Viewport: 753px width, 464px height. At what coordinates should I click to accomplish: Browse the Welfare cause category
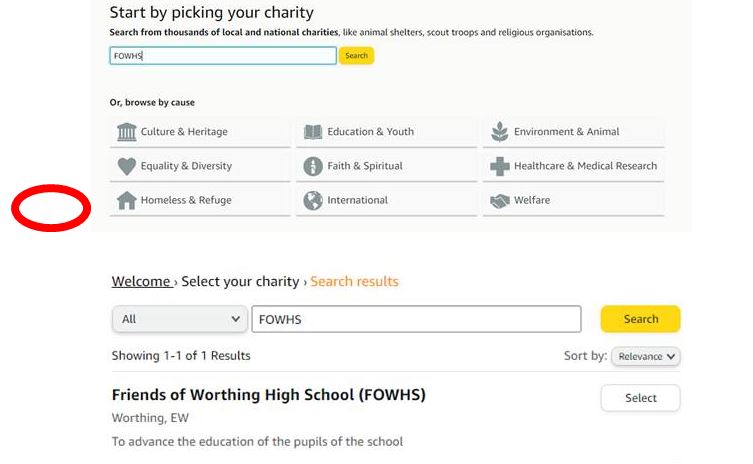pyautogui.click(x=574, y=200)
